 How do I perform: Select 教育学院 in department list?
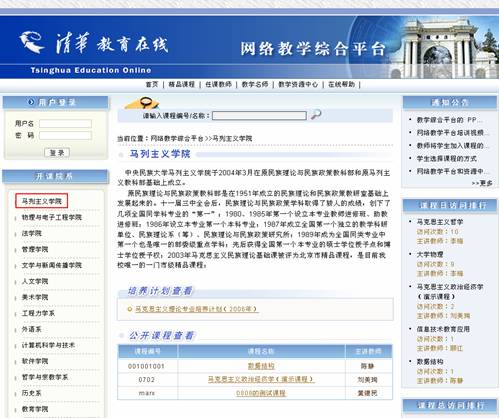(35, 409)
